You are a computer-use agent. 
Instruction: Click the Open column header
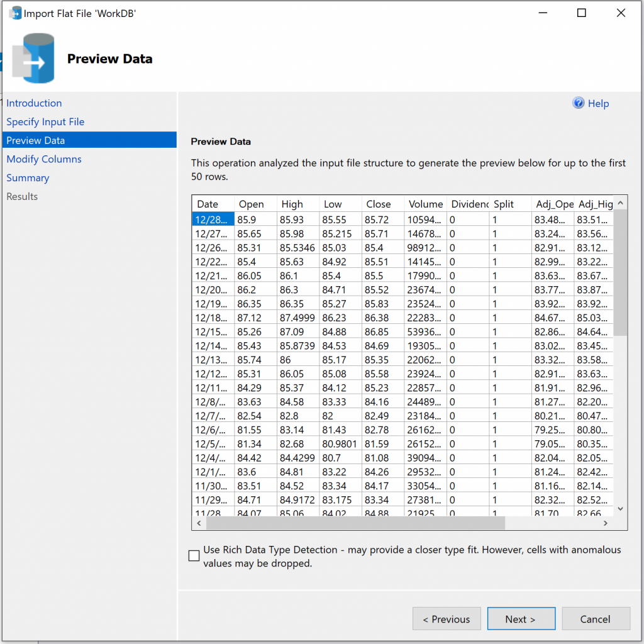(256, 204)
